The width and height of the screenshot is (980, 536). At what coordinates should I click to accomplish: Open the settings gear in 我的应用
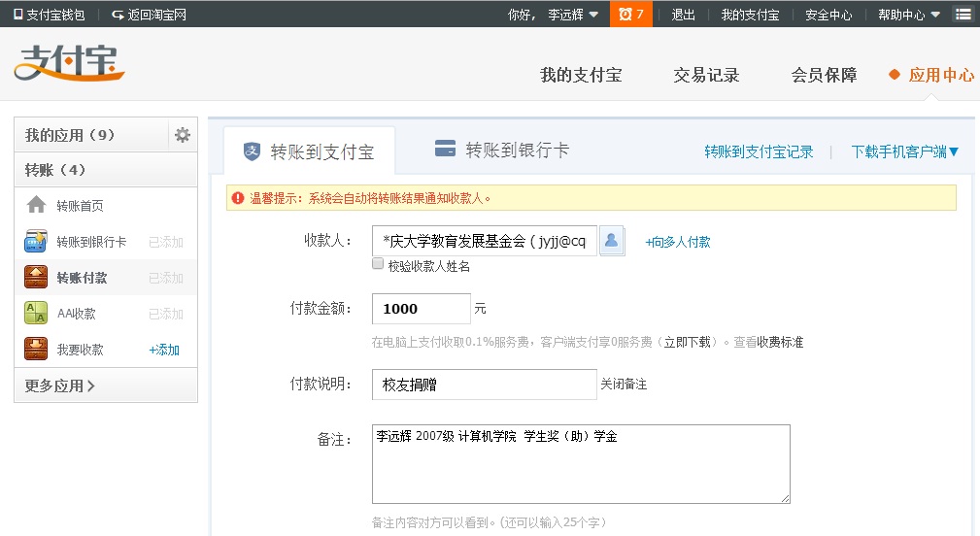point(183,135)
